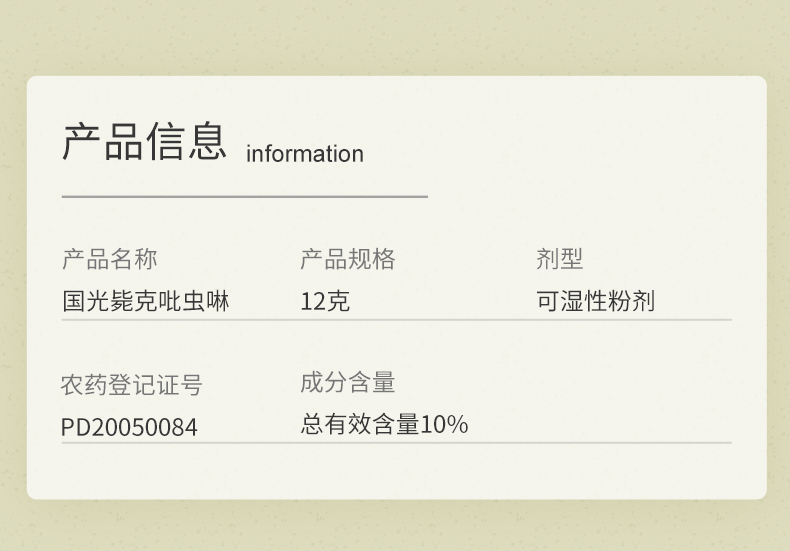Click product name 国光毙克吡虫啉
This screenshot has height=551, width=790.
pyautogui.click(x=146, y=301)
